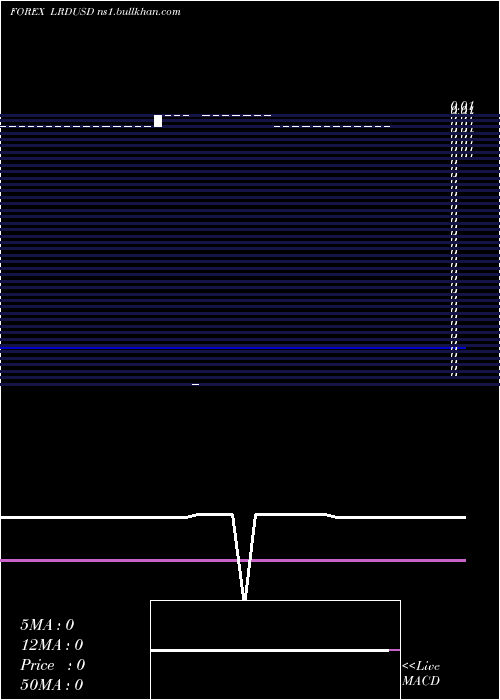This screenshot has width=500, height=700.
Task: Click the '<<Live MACD' label
Action: (x=421, y=673)
